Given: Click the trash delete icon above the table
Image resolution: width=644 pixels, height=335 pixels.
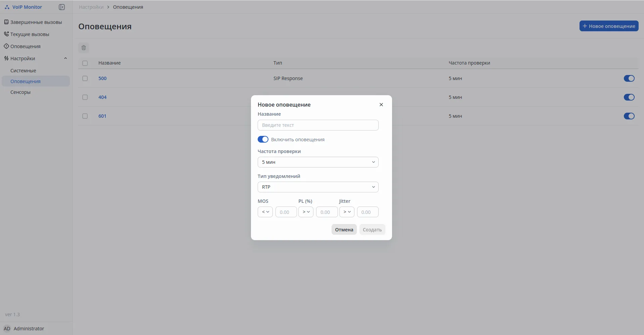Looking at the screenshot, I should (x=84, y=48).
